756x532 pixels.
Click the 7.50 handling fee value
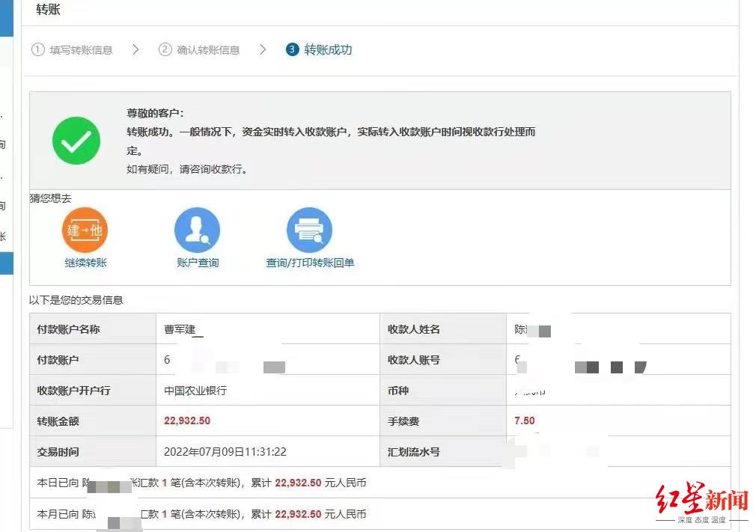point(525,421)
